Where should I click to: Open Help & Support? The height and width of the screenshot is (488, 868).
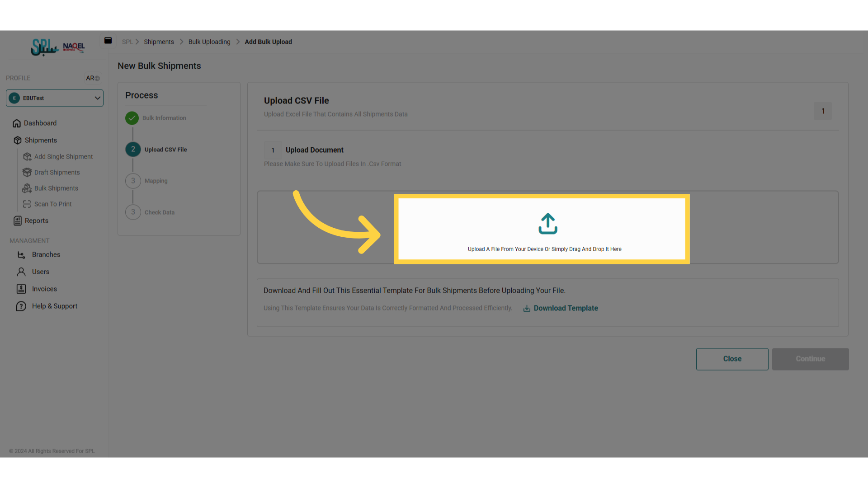[55, 306]
